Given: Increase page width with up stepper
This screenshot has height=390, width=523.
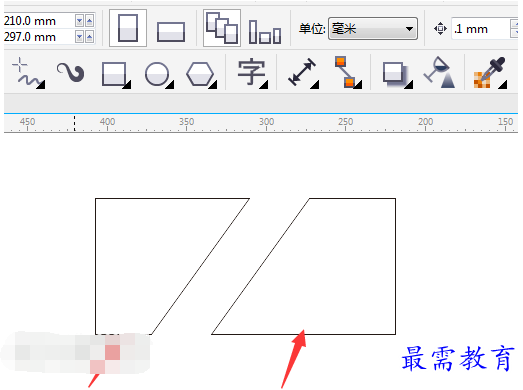Looking at the screenshot, I should (89, 21).
